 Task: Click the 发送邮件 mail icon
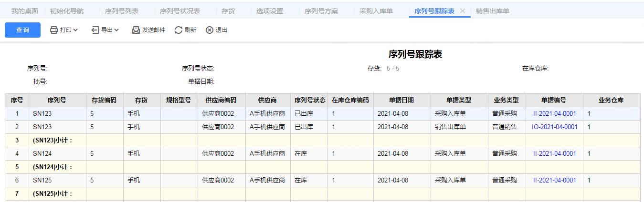click(x=136, y=30)
